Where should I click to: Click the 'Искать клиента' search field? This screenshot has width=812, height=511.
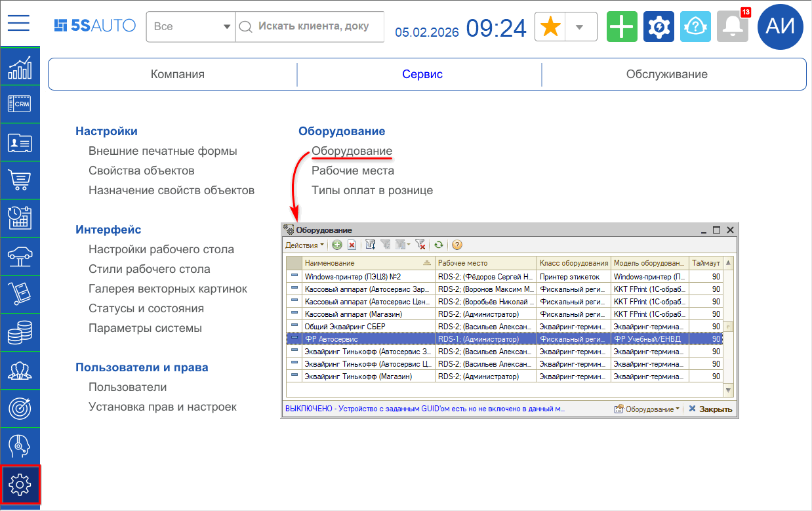tap(313, 27)
